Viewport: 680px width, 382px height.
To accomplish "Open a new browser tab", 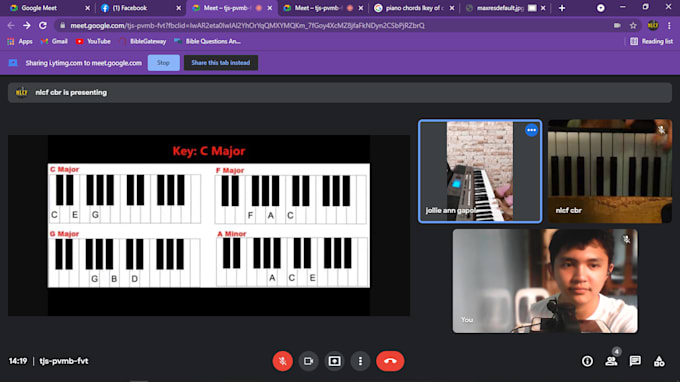I will tap(562, 8).
